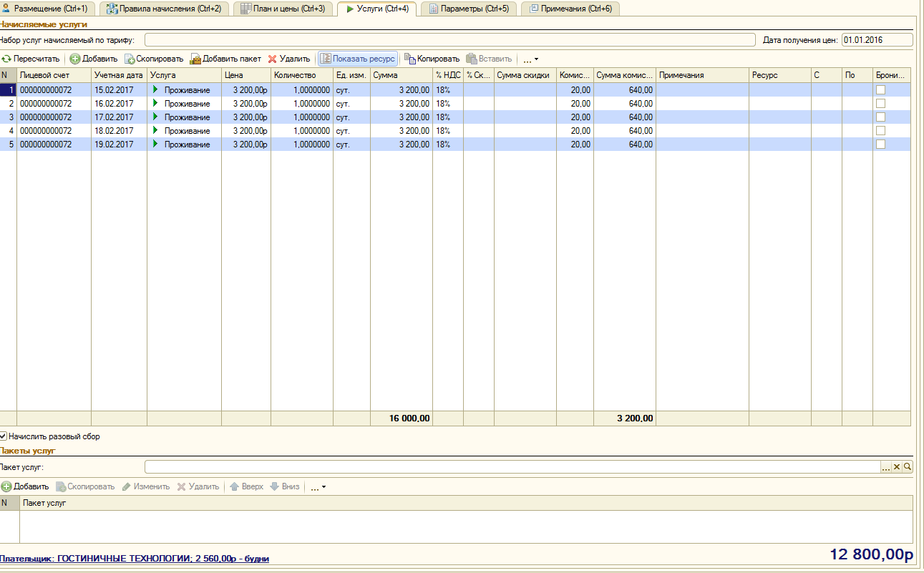Delete the selected row with the red Удалить

coord(288,59)
